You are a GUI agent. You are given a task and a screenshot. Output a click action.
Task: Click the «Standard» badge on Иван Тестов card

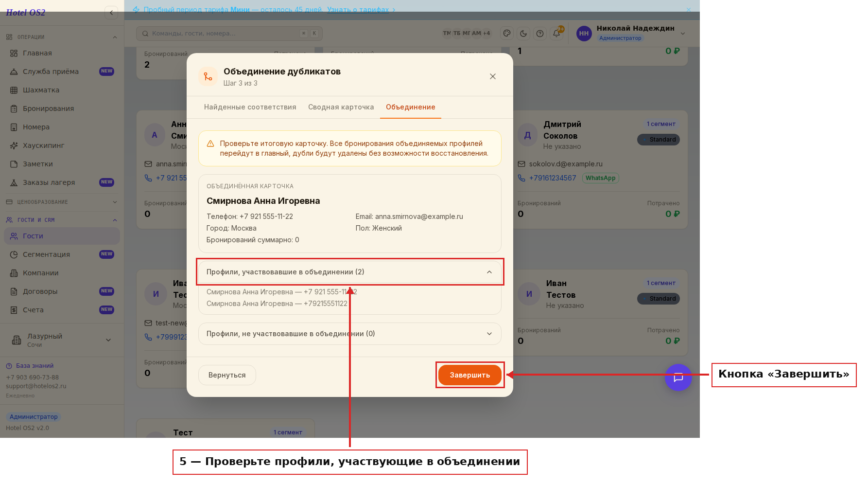coord(659,299)
